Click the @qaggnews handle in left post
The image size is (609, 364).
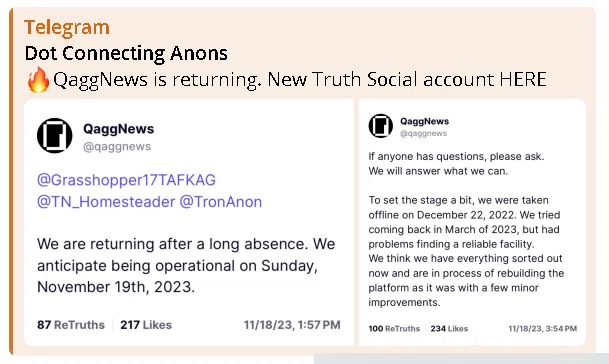coord(117,146)
